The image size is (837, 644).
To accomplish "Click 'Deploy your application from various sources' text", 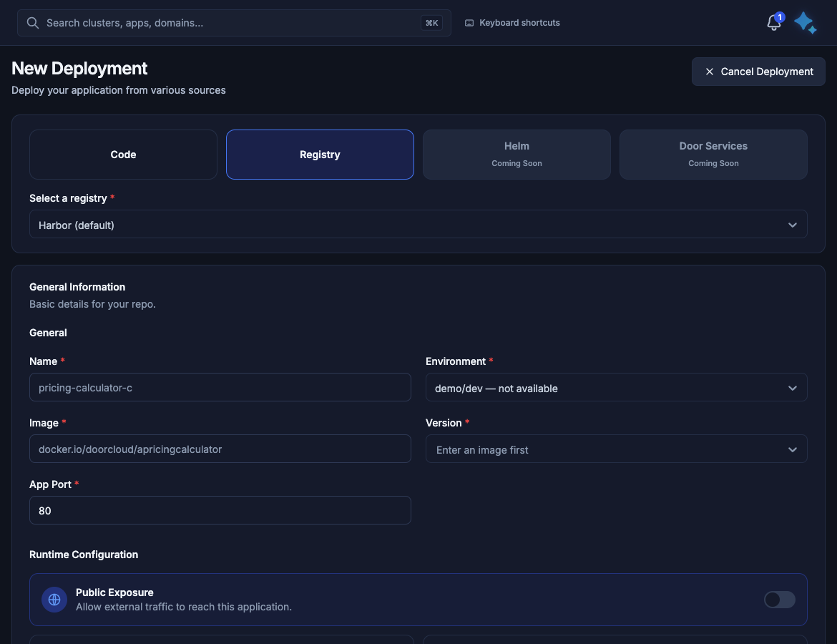I will point(119,90).
